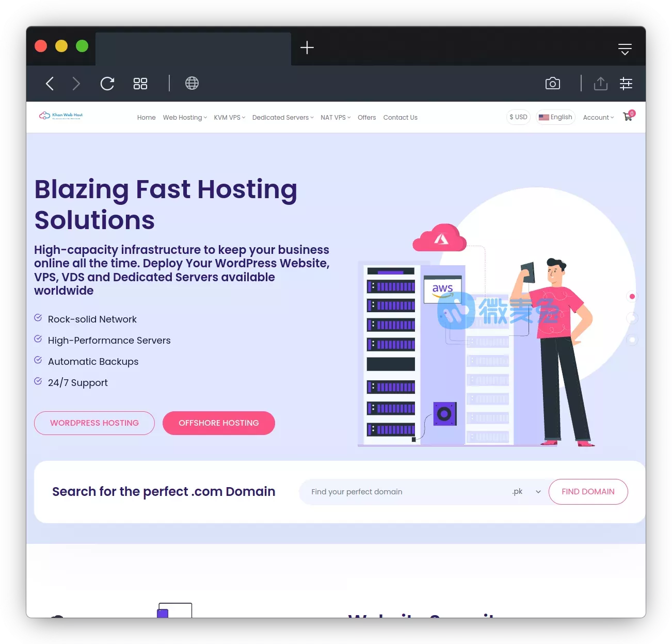Open browser settings sliders icon

click(x=626, y=84)
